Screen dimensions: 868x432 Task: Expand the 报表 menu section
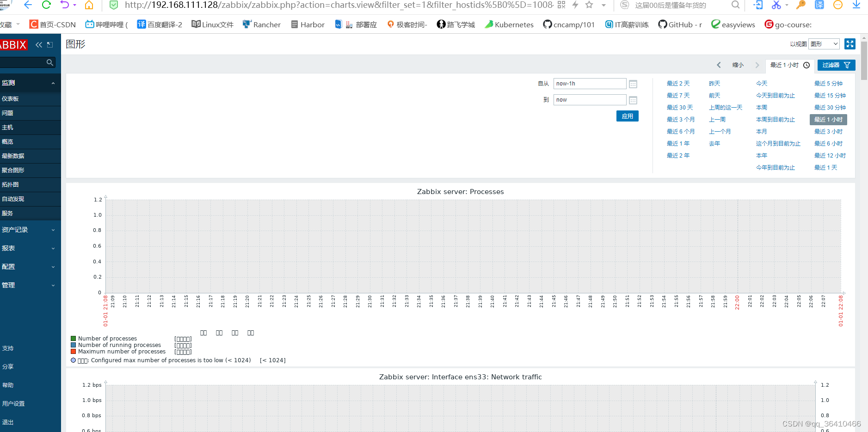[31, 248]
